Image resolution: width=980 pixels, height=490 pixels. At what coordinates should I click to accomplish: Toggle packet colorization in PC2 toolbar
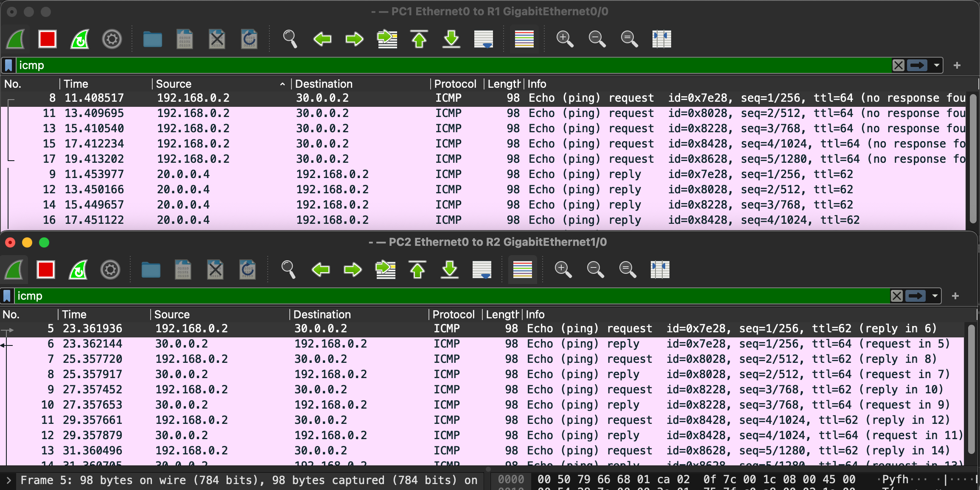(523, 270)
